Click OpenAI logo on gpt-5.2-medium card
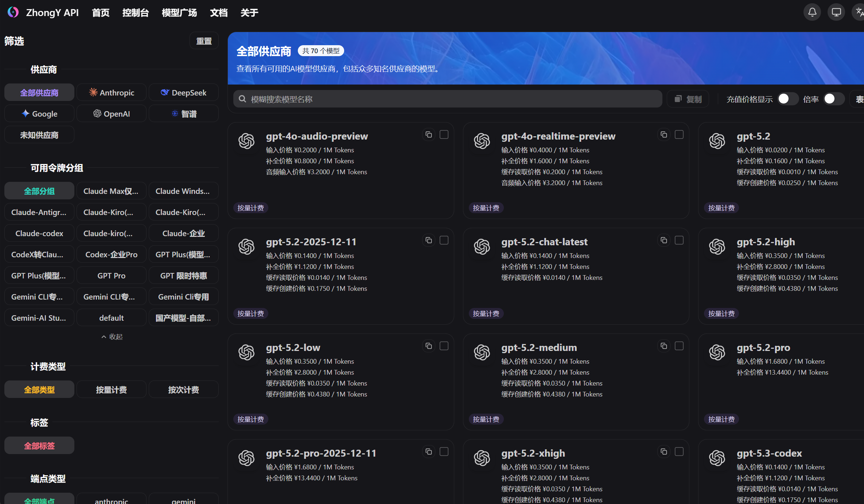 coord(482,352)
